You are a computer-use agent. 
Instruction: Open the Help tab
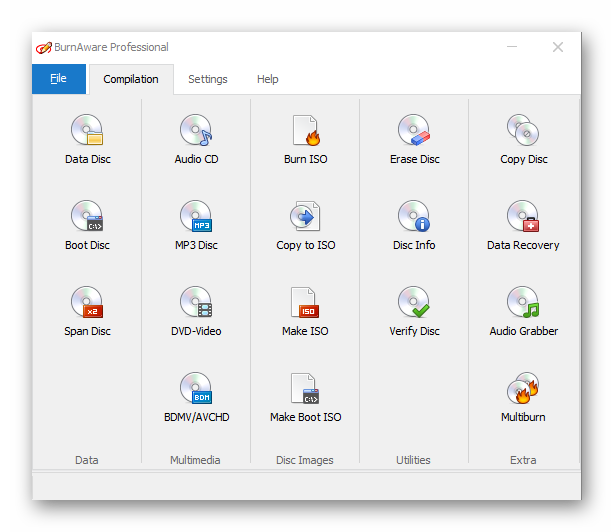[267, 79]
